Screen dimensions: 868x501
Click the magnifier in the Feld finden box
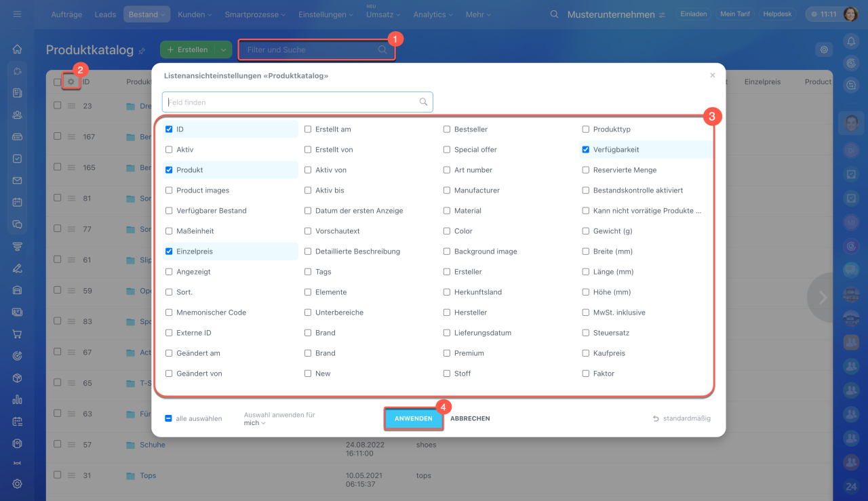(423, 102)
